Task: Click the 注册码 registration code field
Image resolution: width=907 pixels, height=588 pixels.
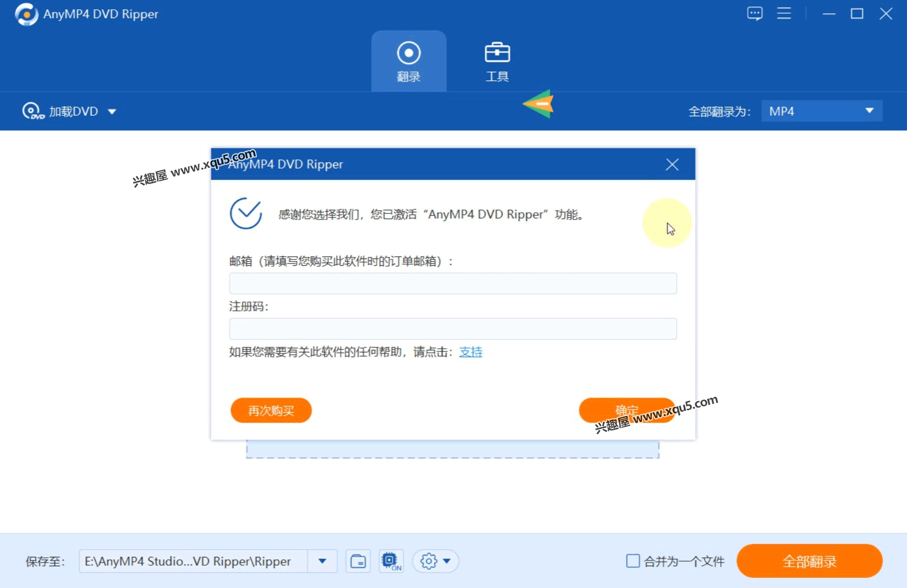Action: click(x=453, y=329)
